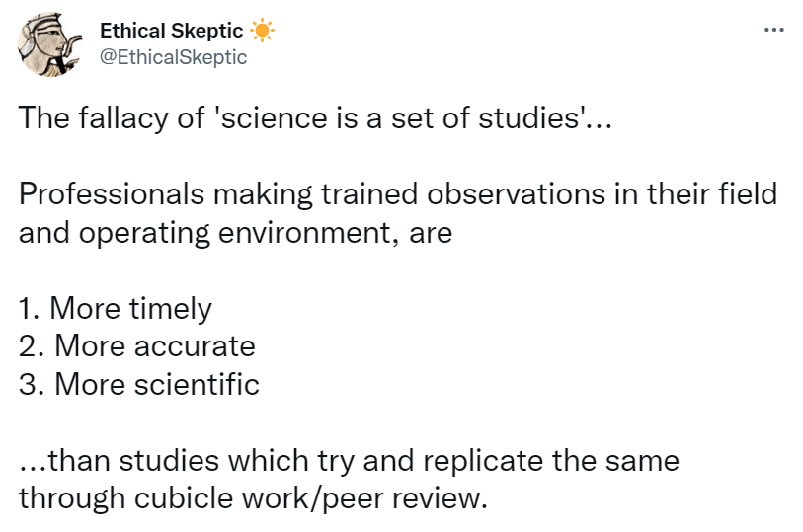Screen dimensions: 803x532
Task: Click the Ethical Skeptic display name
Action: (172, 31)
